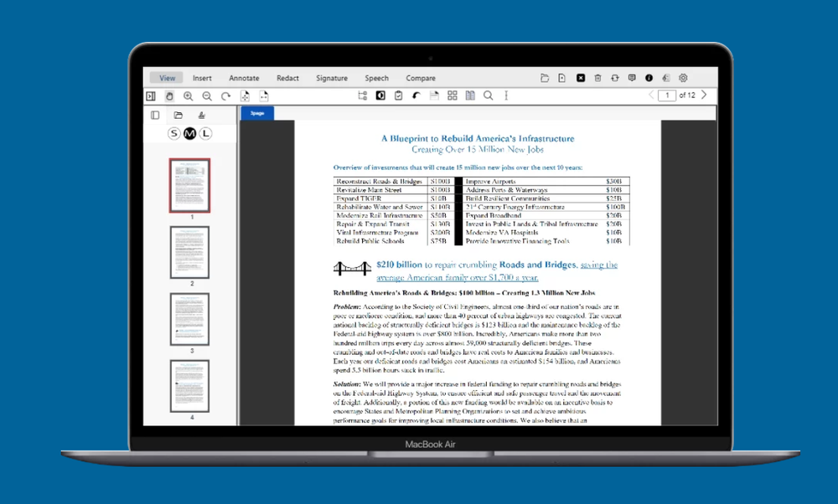The image size is (838, 504).
Task: Open document search
Action: click(488, 95)
